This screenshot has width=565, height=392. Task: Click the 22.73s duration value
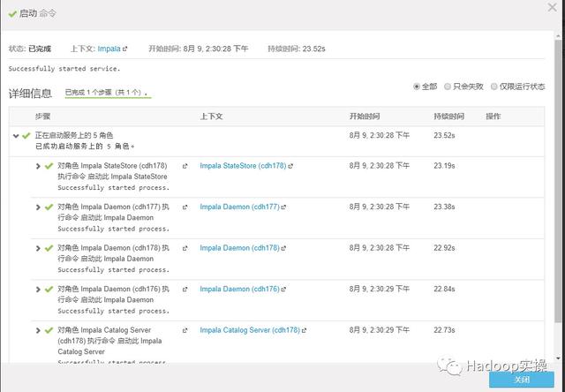(444, 330)
